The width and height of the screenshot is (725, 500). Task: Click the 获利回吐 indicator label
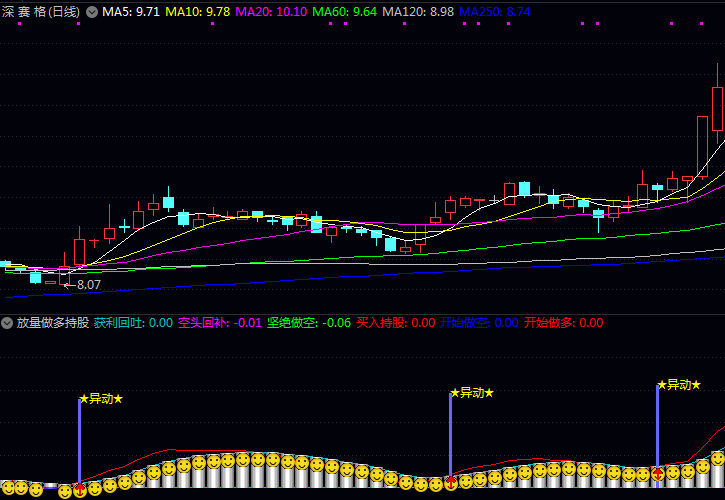(133, 323)
